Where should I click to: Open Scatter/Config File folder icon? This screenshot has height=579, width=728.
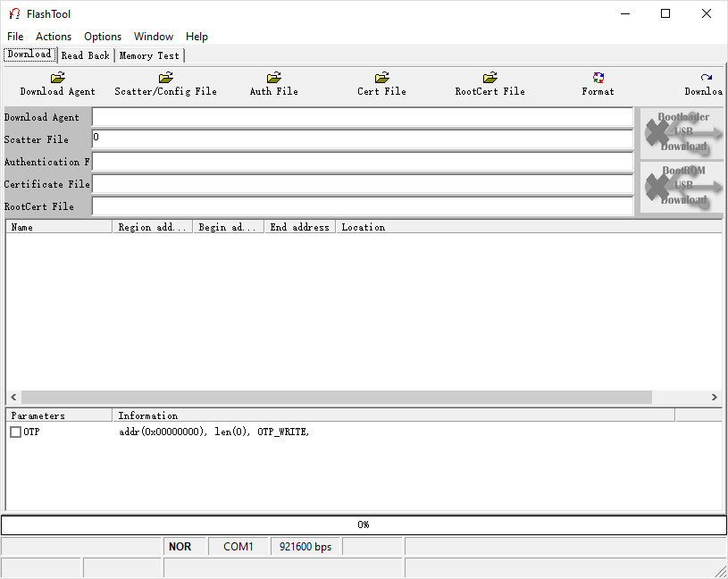(166, 78)
